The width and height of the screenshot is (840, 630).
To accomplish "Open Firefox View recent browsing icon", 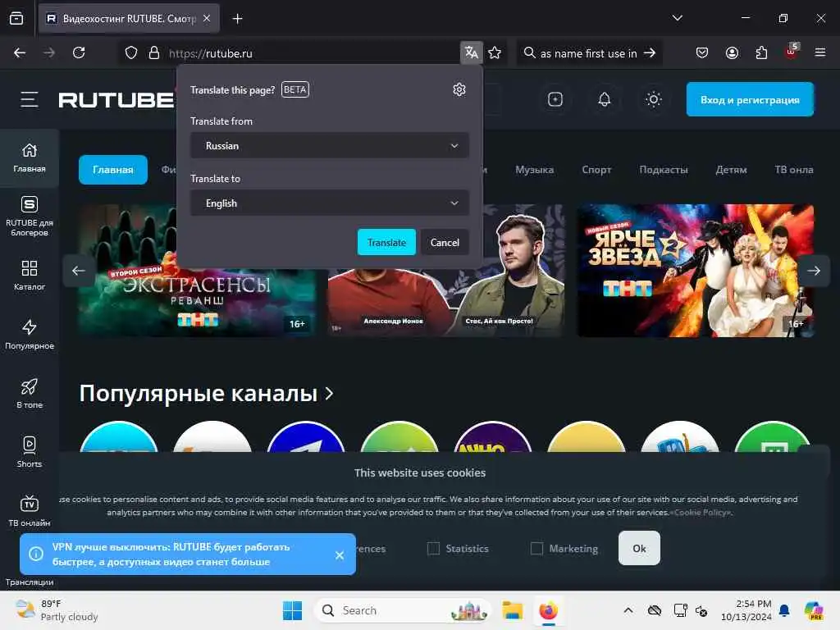I will 16,18.
